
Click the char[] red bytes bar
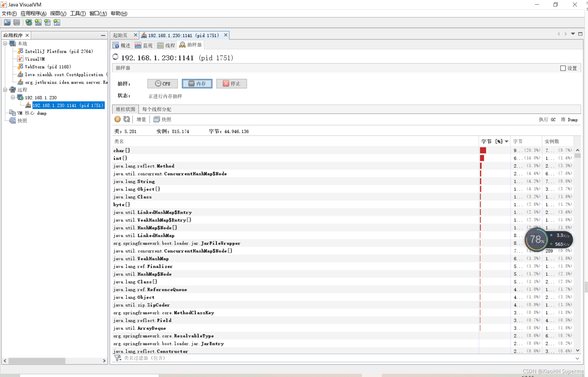click(x=483, y=150)
